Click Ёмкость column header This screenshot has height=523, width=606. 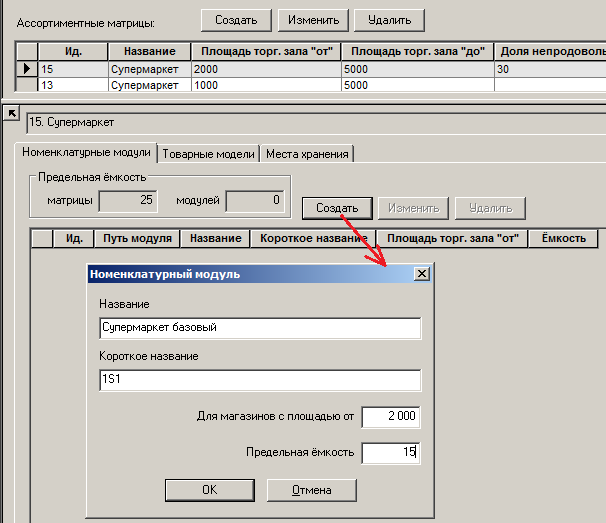coord(563,239)
